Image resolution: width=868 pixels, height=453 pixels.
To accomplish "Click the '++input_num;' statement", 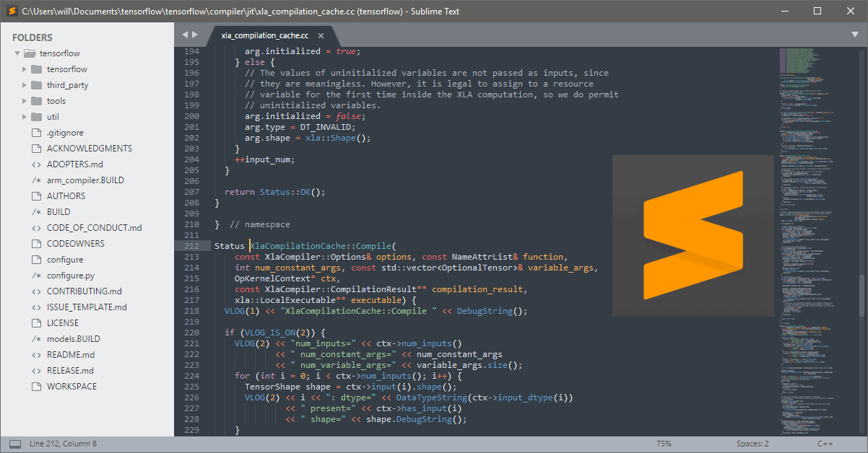I will pos(265,159).
